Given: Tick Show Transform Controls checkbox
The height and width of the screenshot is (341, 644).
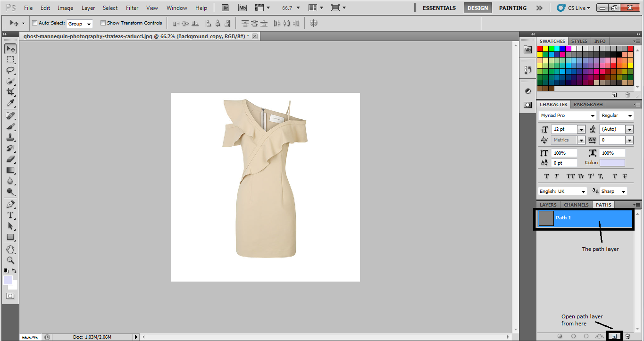Looking at the screenshot, I should 103,23.
